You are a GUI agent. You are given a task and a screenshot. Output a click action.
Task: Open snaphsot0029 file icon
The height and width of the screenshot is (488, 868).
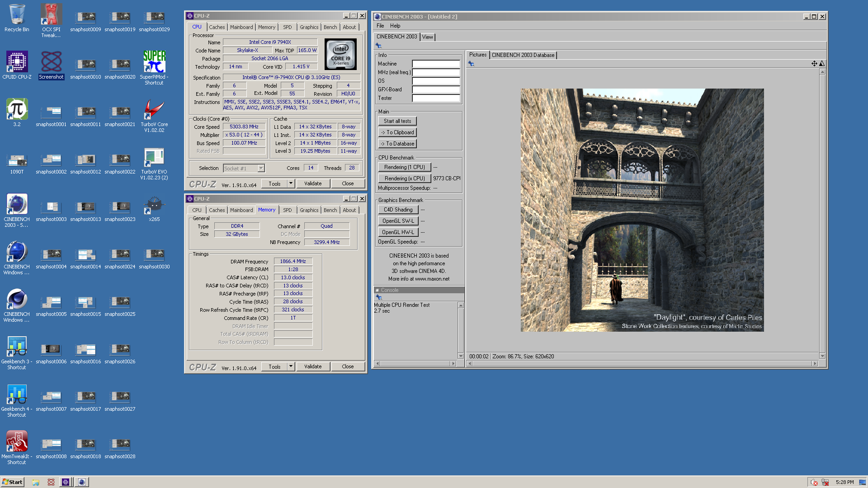coord(154,22)
